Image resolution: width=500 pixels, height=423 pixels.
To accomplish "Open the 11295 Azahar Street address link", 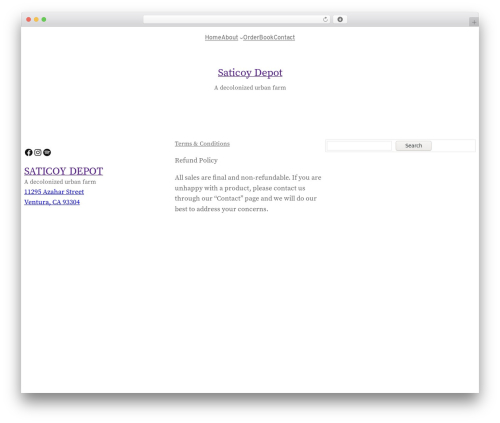I will (x=54, y=192).
